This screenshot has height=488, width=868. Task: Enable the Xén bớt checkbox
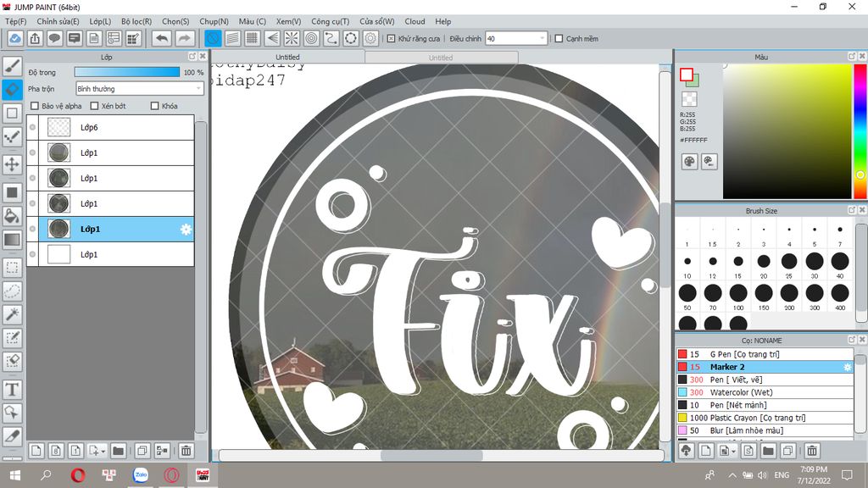(x=95, y=106)
